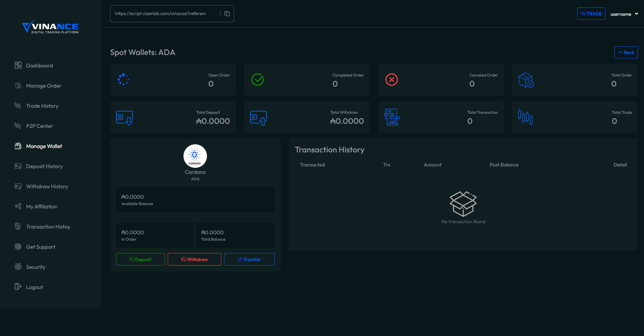Click the Total Deposit wallet icon
The height and width of the screenshot is (336, 644).
(124, 118)
